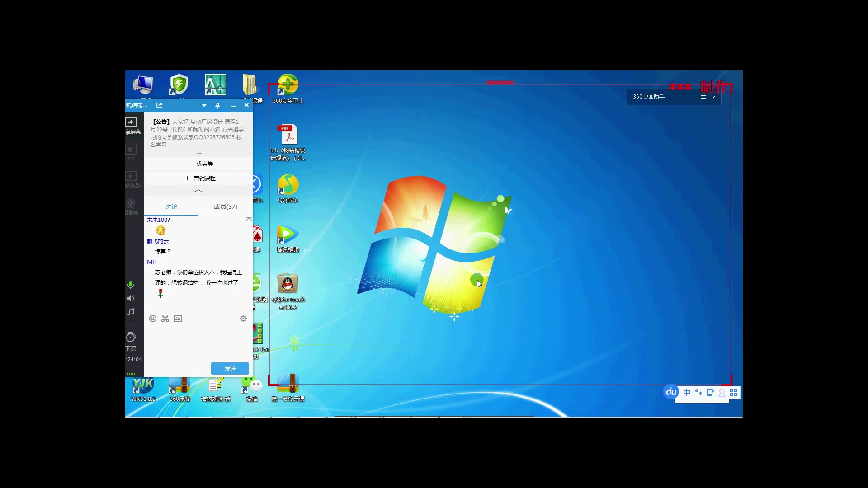
Task: Focus the chat message input field
Action: (198, 343)
